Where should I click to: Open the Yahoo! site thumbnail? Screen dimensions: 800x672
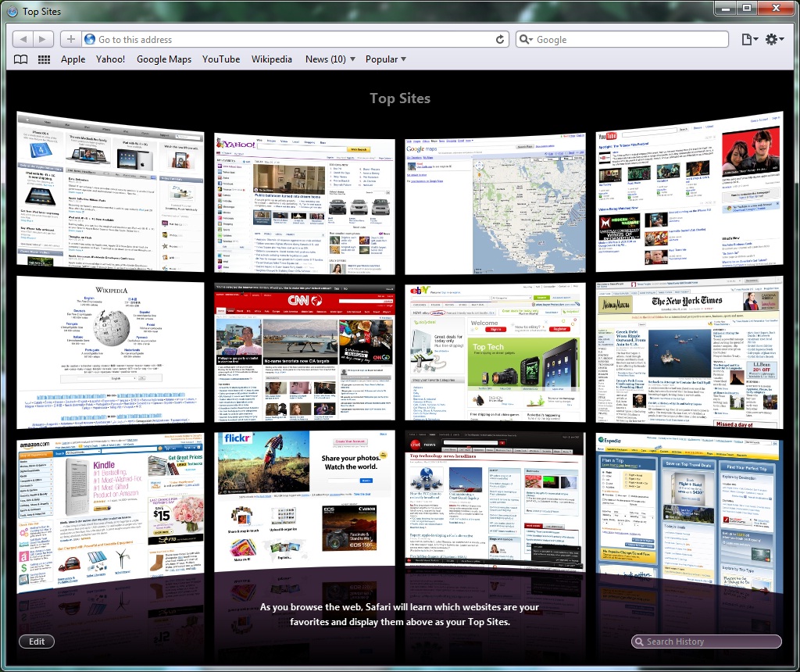click(x=305, y=203)
